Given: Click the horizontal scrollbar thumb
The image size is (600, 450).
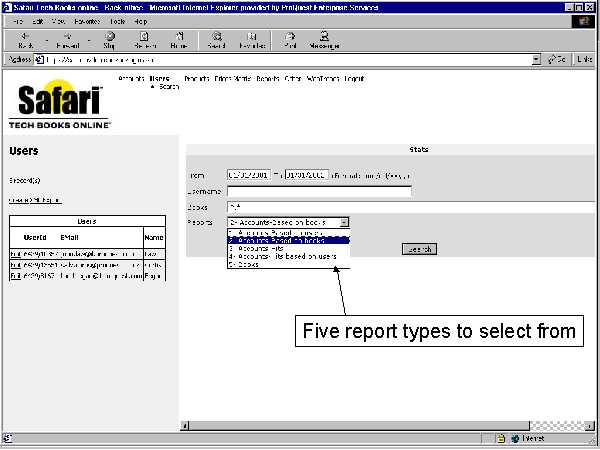Looking at the screenshot, I should click(359, 426).
